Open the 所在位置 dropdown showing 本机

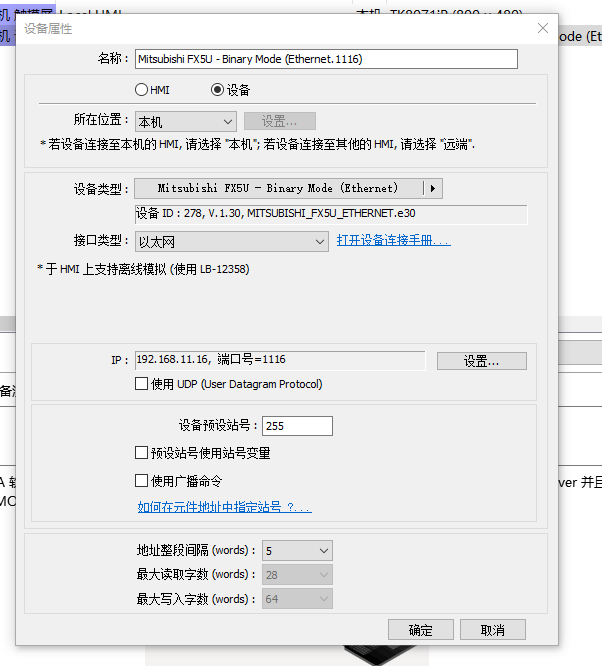pyautogui.click(x=185, y=122)
